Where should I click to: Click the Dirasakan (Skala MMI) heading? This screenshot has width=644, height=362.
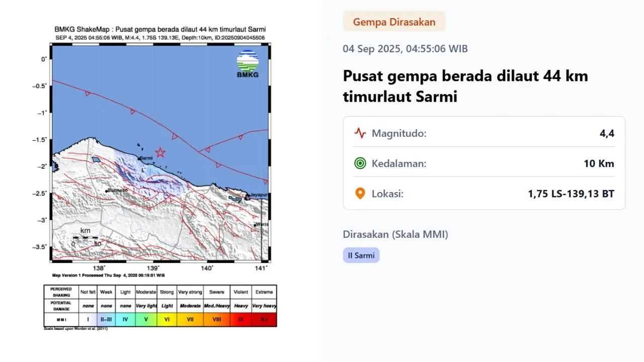395,234
